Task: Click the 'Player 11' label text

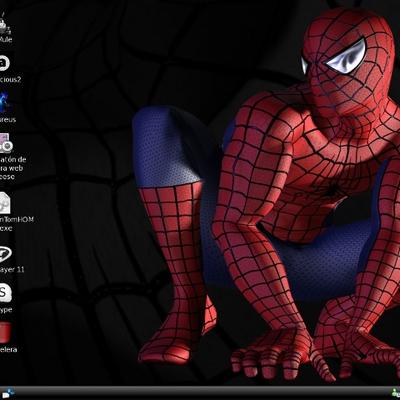Action: 12,269
